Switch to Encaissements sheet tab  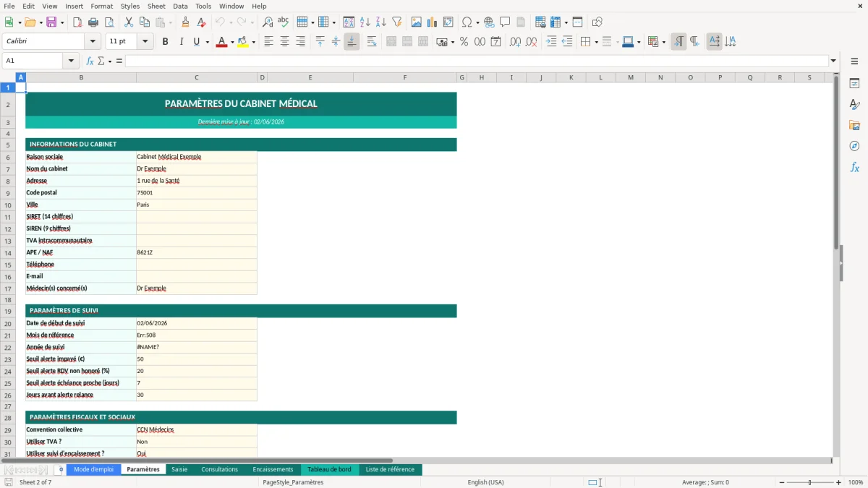coord(273,469)
